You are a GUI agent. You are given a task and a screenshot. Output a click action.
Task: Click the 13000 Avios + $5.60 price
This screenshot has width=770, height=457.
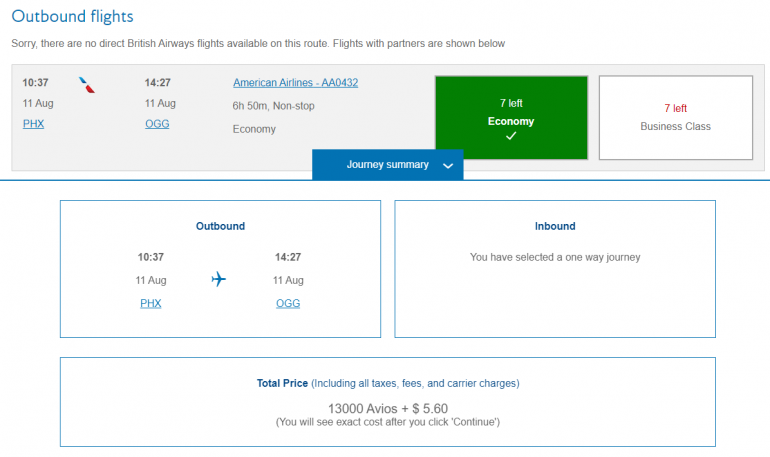387,408
